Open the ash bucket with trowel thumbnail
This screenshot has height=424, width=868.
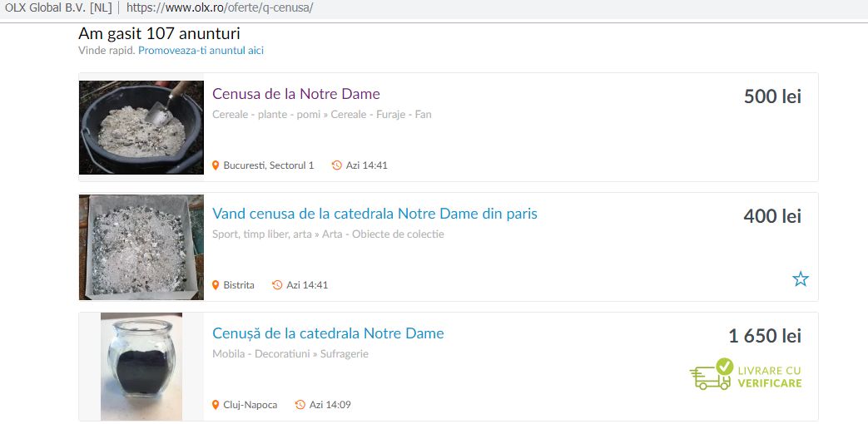click(x=141, y=128)
